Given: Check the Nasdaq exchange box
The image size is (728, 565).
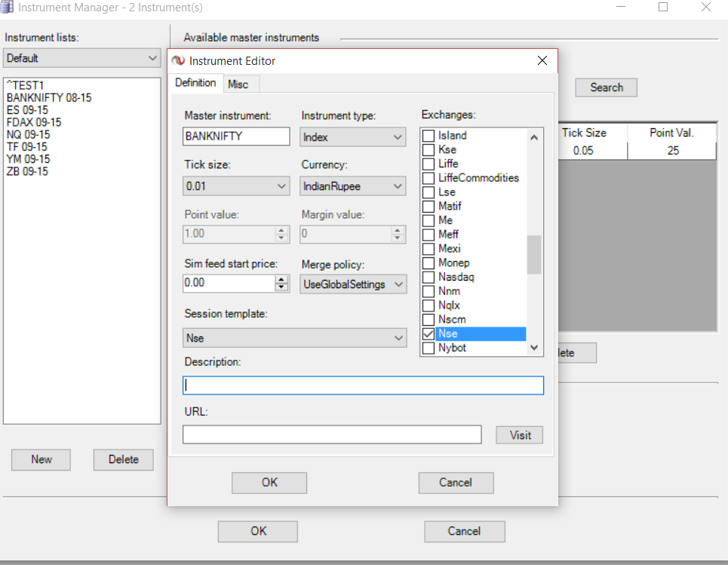Looking at the screenshot, I should 429,277.
